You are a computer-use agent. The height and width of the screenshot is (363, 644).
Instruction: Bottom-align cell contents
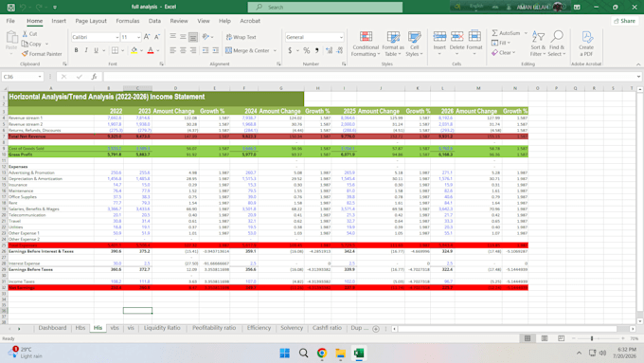193,37
